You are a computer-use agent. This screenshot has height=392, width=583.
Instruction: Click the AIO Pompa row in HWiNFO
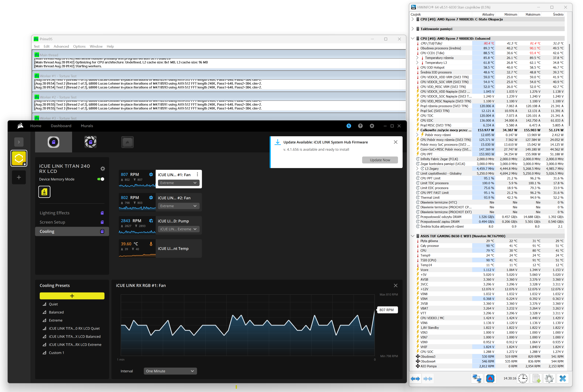(490, 366)
